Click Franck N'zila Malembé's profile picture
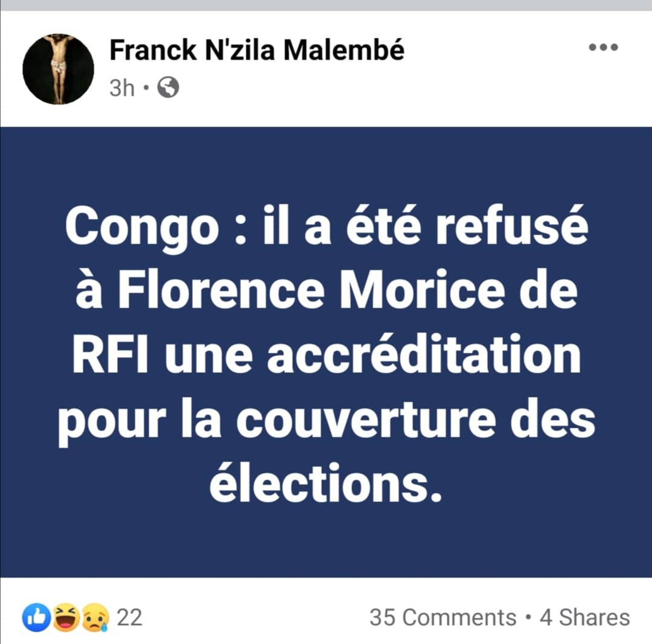 click(x=58, y=69)
